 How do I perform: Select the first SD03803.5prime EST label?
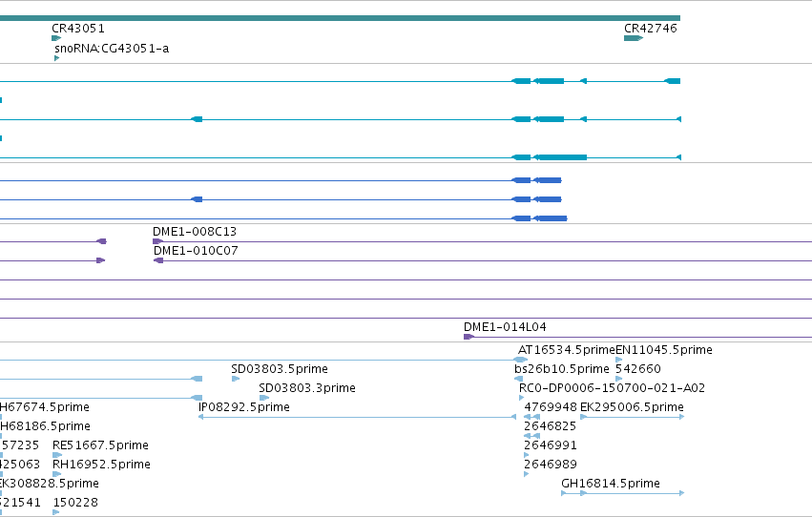[x=280, y=369]
